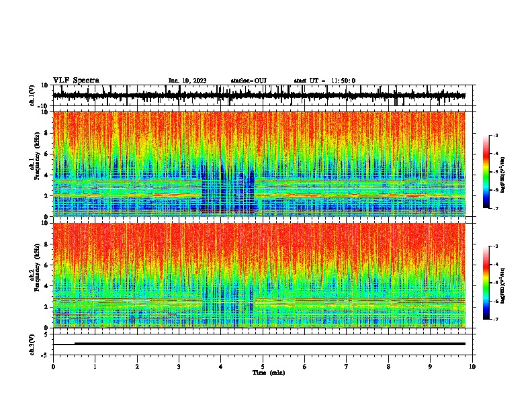Click the log(PSD) label beside ch.2 colorbar

pos(503,285)
